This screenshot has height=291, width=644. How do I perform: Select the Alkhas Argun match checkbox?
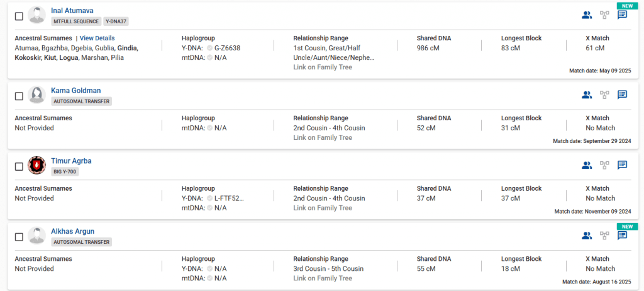pos(19,237)
